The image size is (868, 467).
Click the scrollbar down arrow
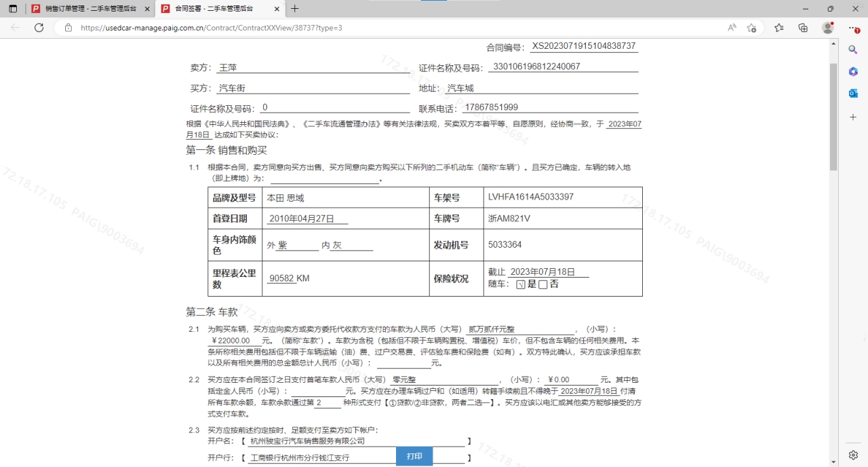tap(833, 462)
